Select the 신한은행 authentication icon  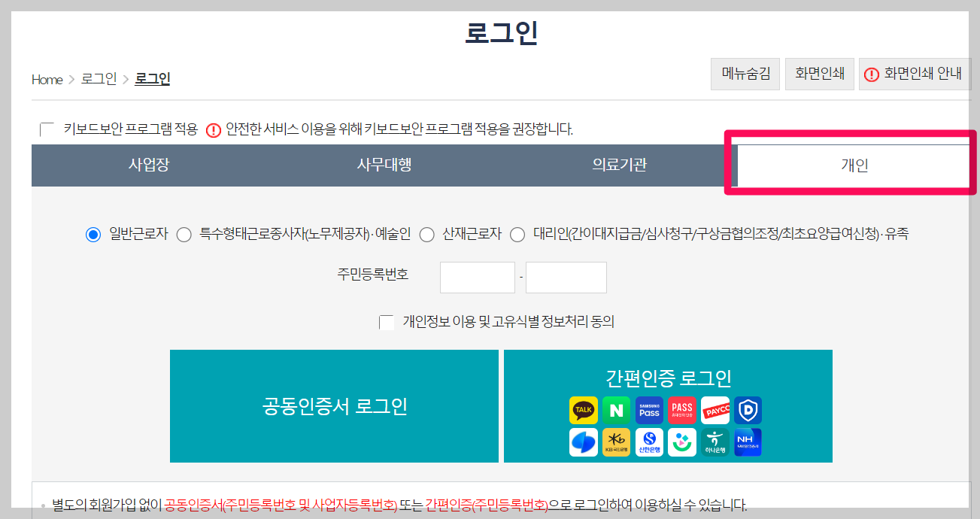[x=649, y=442]
